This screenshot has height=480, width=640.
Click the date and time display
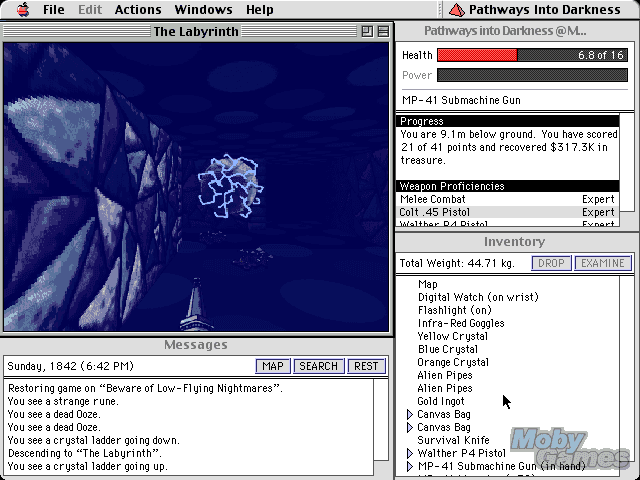coord(71,366)
